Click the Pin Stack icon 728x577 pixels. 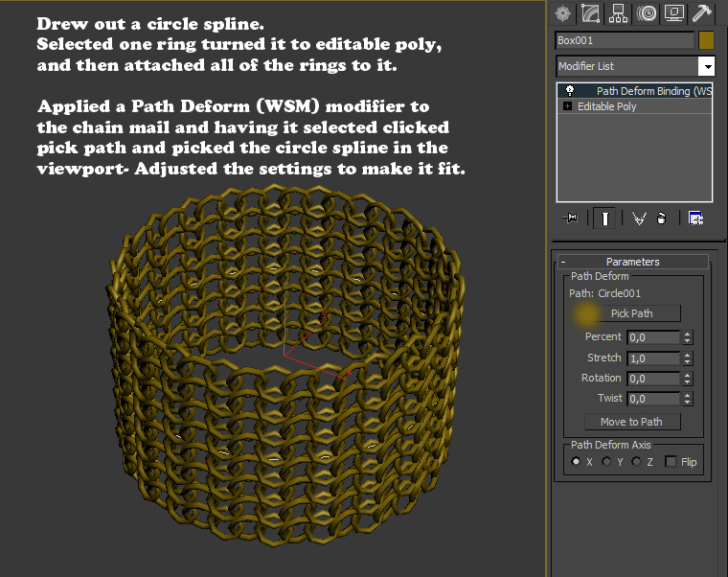pyautogui.click(x=572, y=219)
